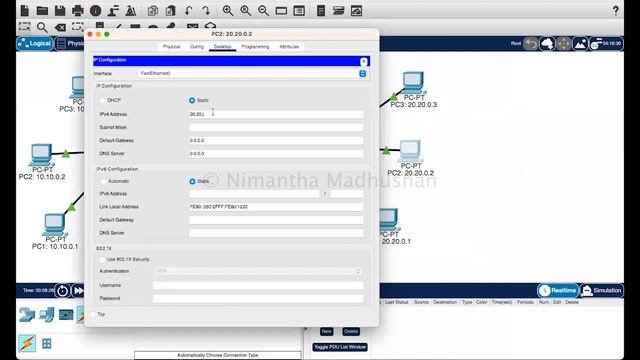Select the IPv4 Static radio button

pos(192,100)
